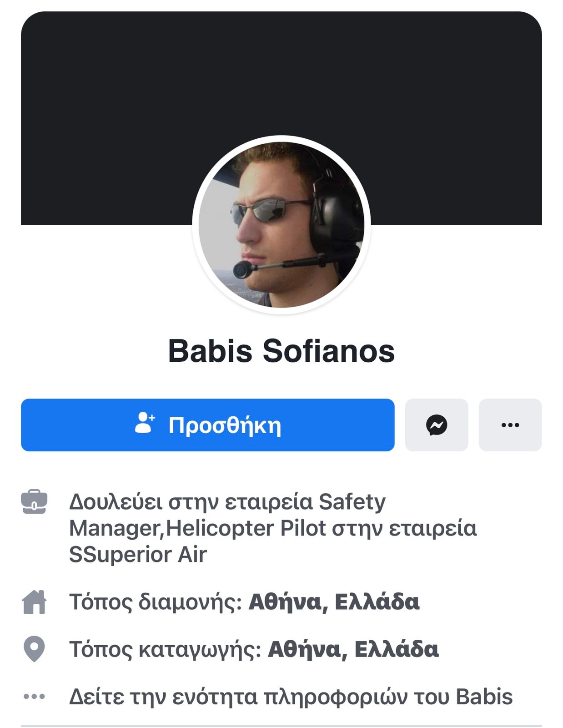Click the Προσθήκη label text

225,426
